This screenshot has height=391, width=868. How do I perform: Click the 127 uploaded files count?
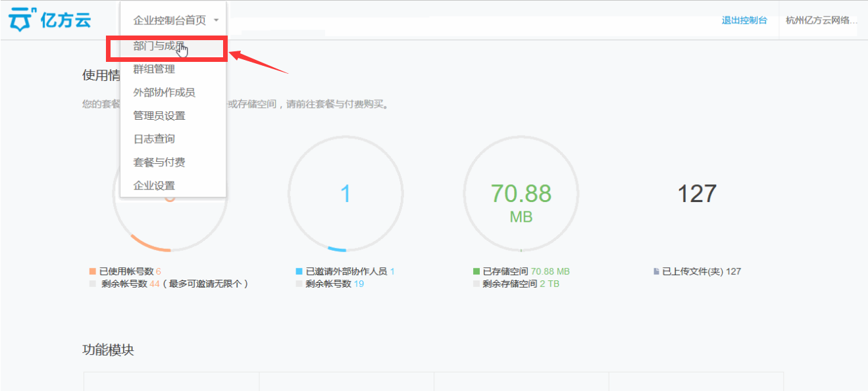pos(696,194)
